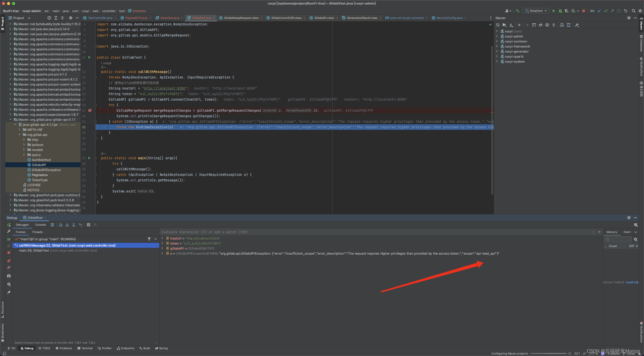Click Git update project blue arrow
Viewport: 644px width, 356px height.
[599, 11]
